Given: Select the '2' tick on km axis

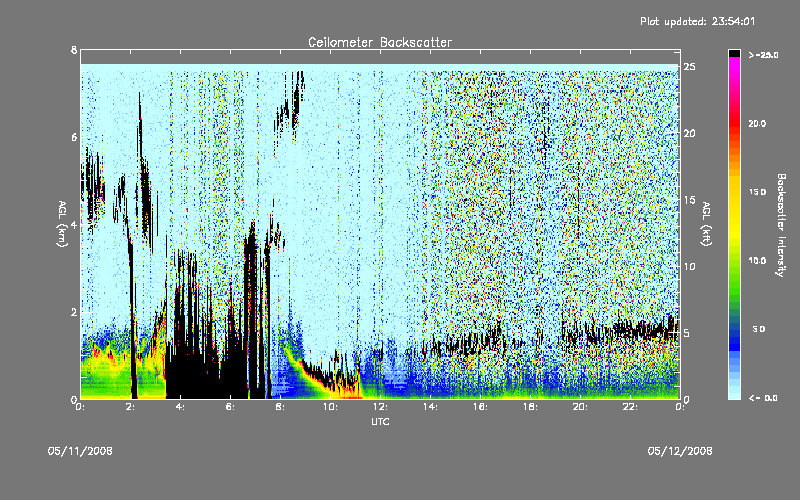Looking at the screenshot, I should [74, 312].
